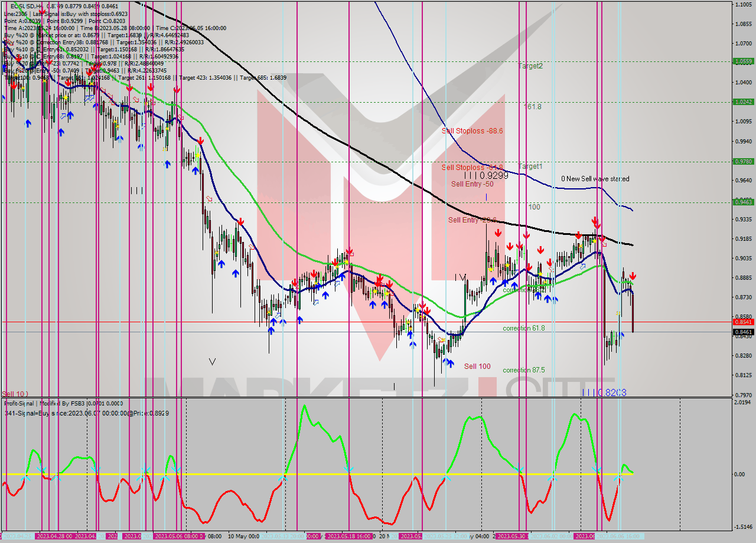This screenshot has height=543, width=756.
Task: Click the 'I V' wave label near 0.8885
Action: pos(461,277)
